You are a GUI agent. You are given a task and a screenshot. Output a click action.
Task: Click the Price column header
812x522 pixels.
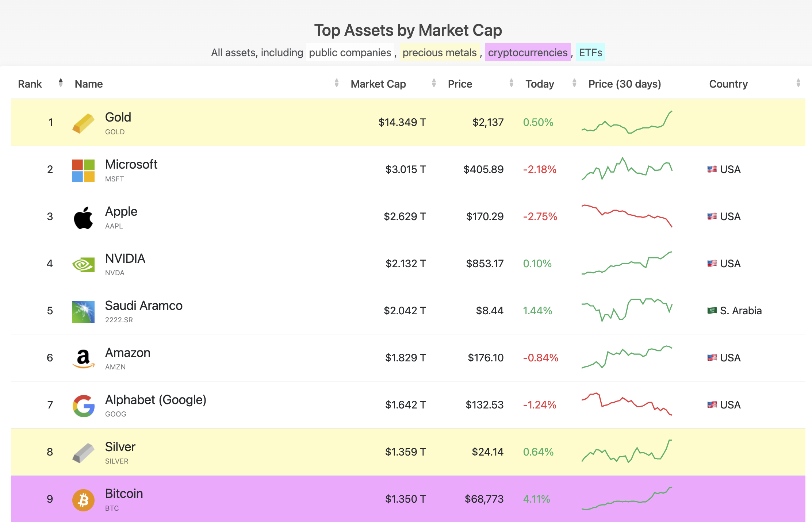(460, 84)
